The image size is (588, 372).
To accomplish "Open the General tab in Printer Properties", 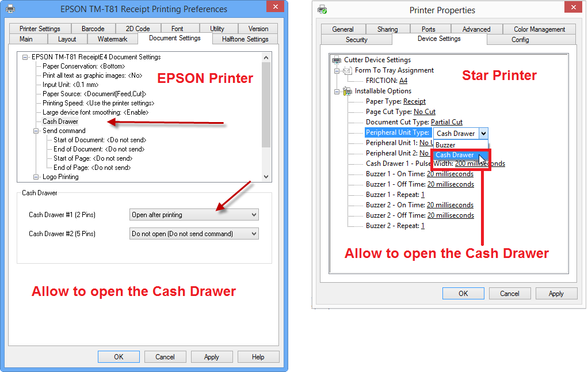I will coord(343,29).
